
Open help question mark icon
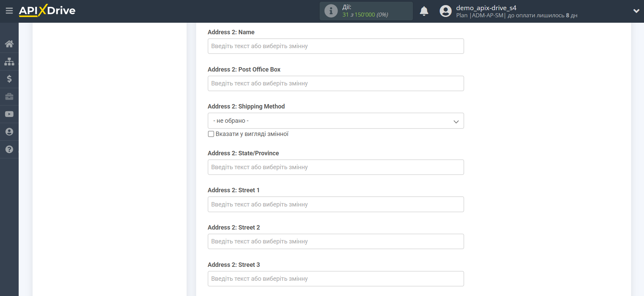click(x=9, y=150)
